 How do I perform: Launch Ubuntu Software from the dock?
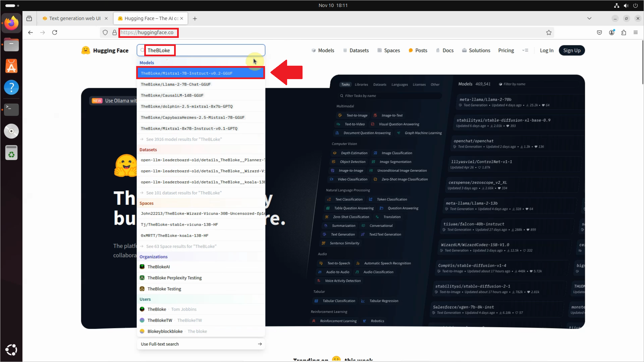11,66
